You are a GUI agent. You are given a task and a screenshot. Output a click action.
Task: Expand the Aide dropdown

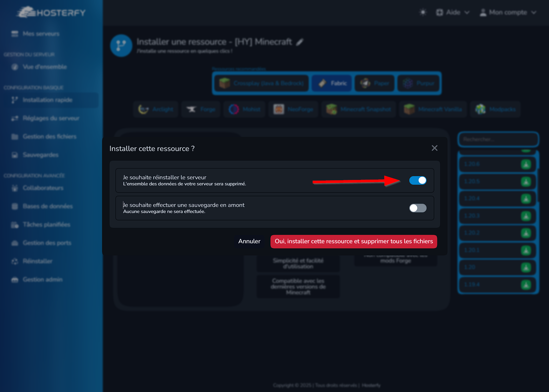coord(453,12)
